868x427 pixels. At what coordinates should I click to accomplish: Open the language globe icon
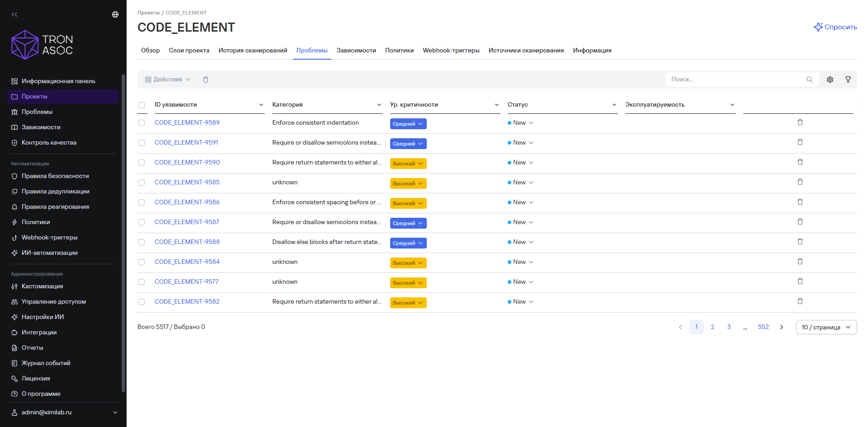pyautogui.click(x=115, y=14)
